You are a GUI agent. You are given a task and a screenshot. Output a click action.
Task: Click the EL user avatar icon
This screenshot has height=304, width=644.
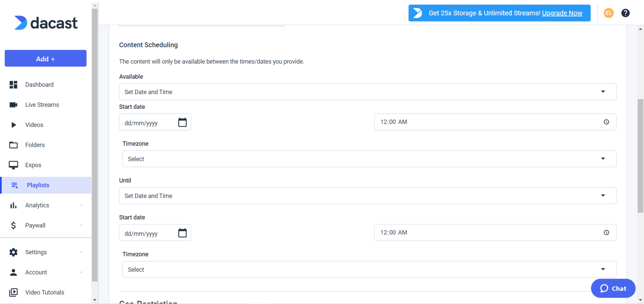608,13
